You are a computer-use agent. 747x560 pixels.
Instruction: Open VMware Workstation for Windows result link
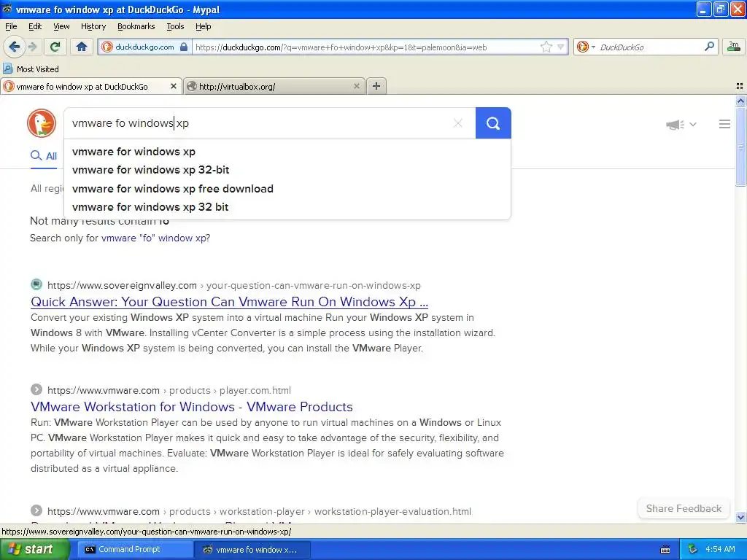(192, 407)
